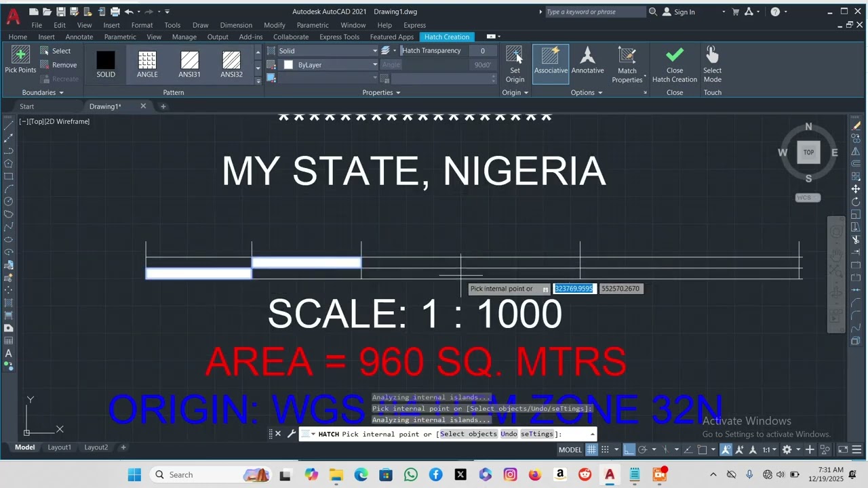Click Select objects option in command line
The width and height of the screenshot is (868, 488).
point(469,434)
